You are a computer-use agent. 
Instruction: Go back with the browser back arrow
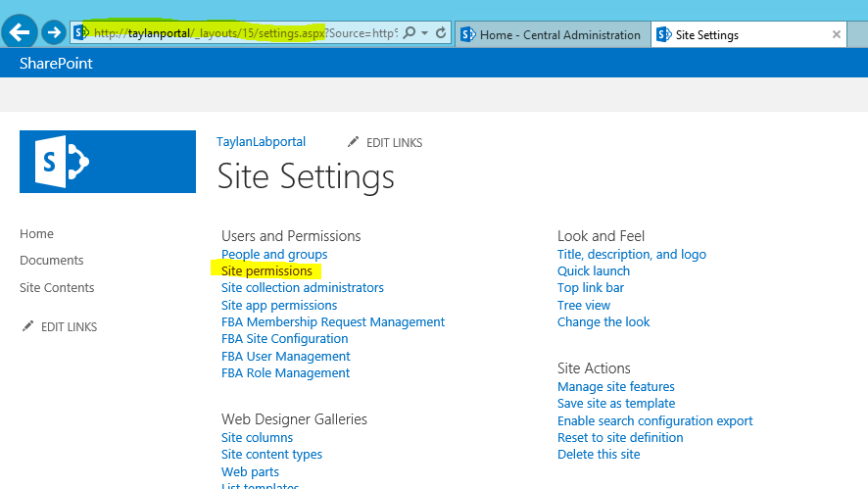coord(20,32)
